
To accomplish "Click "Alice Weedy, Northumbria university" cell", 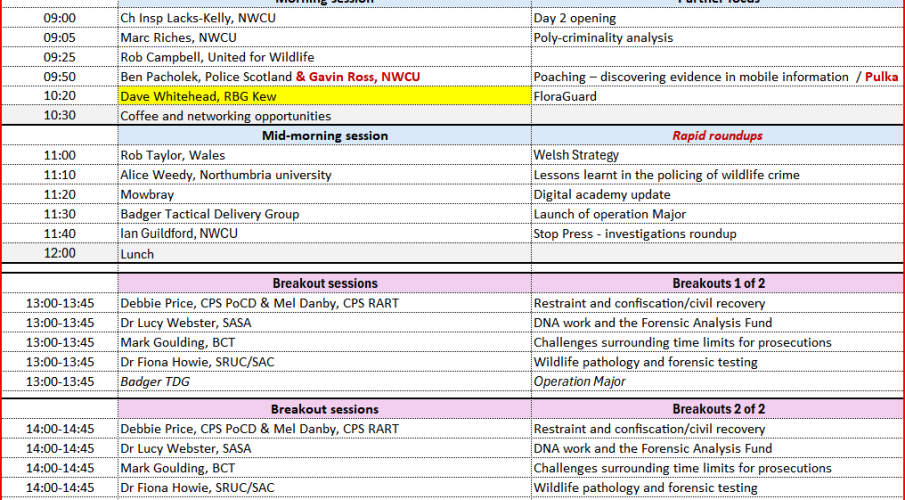I will 226,175.
